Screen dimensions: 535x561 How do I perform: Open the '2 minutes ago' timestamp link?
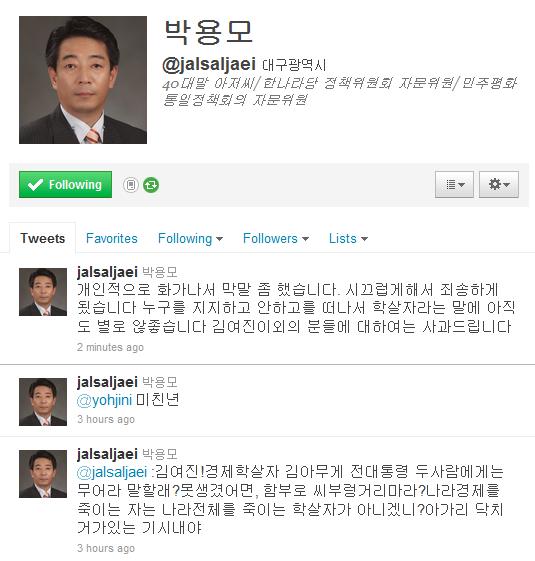110,347
